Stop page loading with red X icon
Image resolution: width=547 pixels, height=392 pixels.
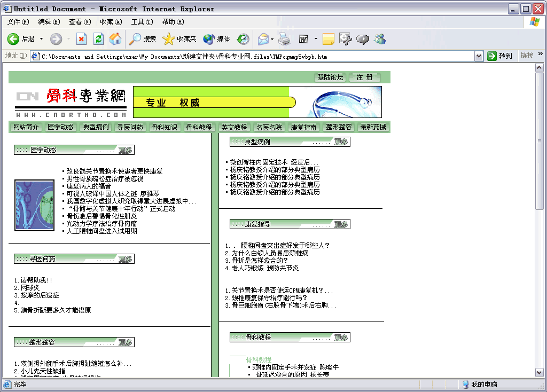tap(81, 39)
